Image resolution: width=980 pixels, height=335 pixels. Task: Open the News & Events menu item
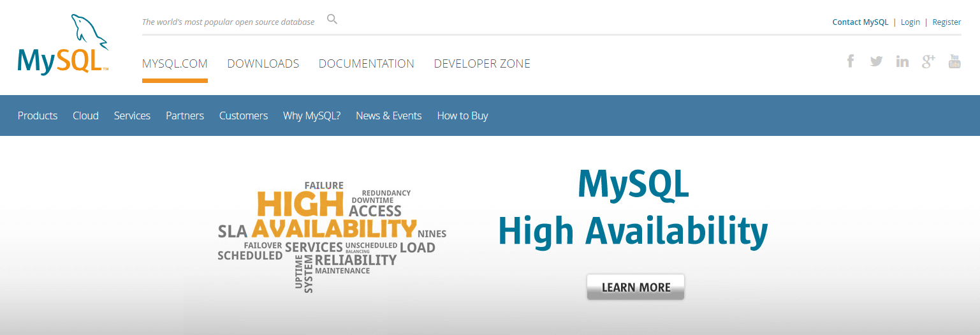[x=389, y=115]
